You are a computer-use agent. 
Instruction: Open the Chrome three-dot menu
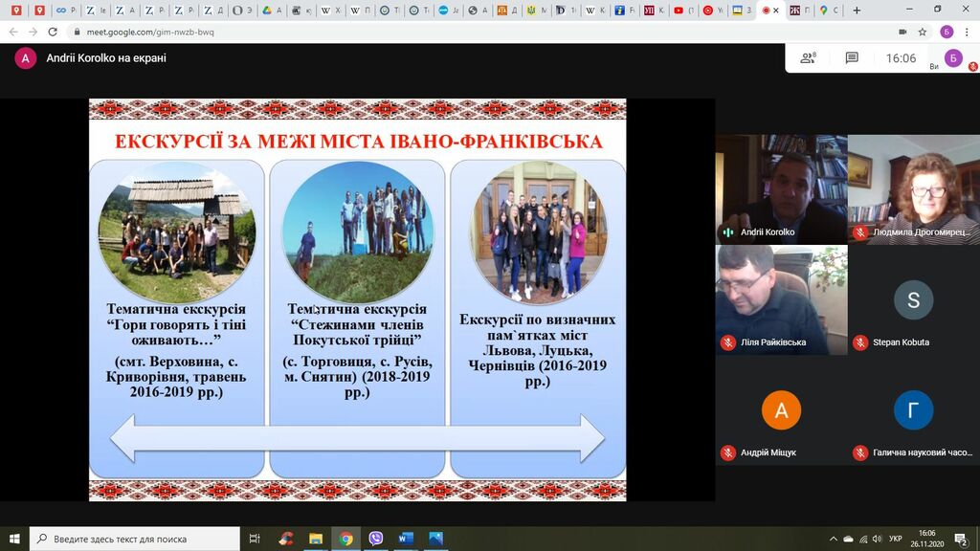967,32
